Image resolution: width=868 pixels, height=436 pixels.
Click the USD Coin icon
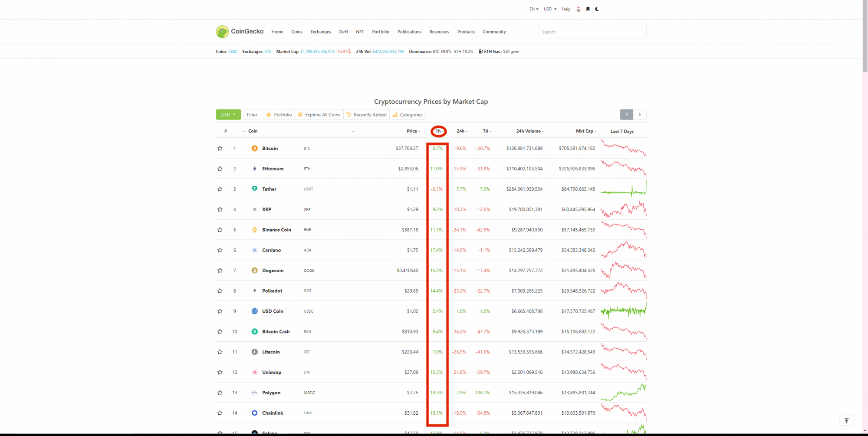pos(255,311)
